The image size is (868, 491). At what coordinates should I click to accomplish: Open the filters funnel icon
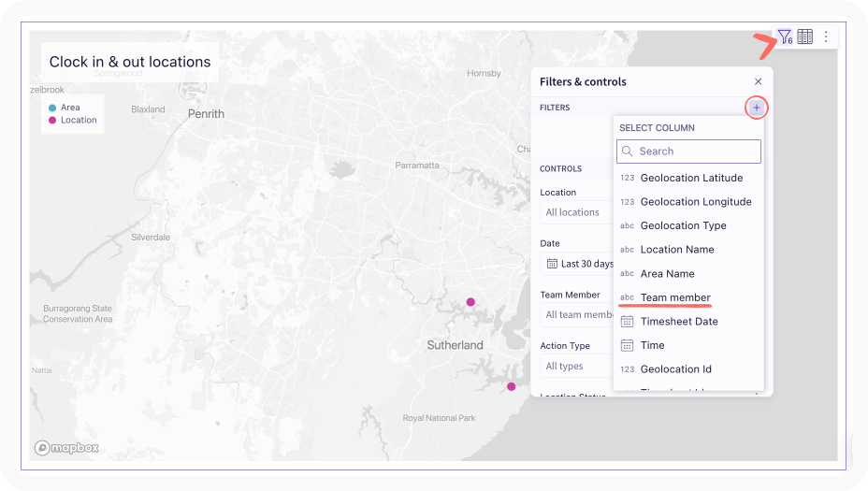(785, 37)
